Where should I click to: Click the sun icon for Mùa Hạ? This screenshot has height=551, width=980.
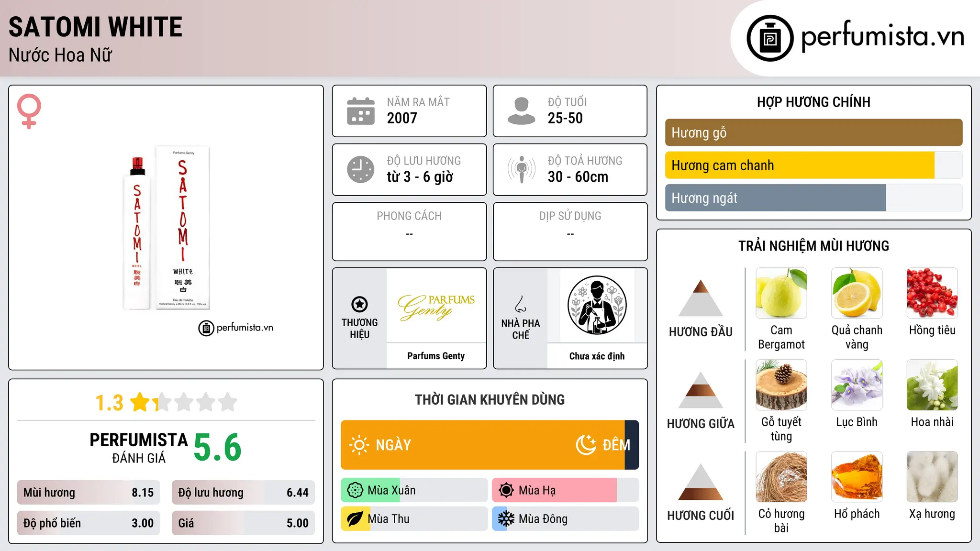tap(506, 490)
